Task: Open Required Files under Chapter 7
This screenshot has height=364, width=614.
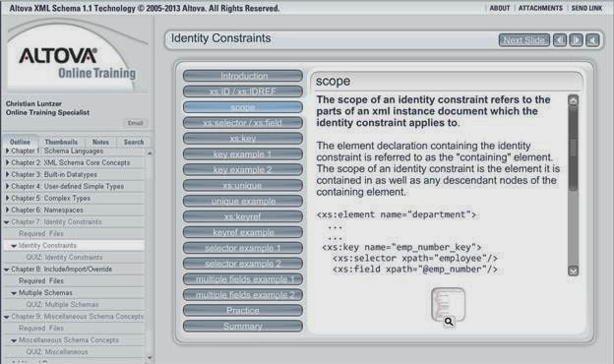Action: pos(41,234)
